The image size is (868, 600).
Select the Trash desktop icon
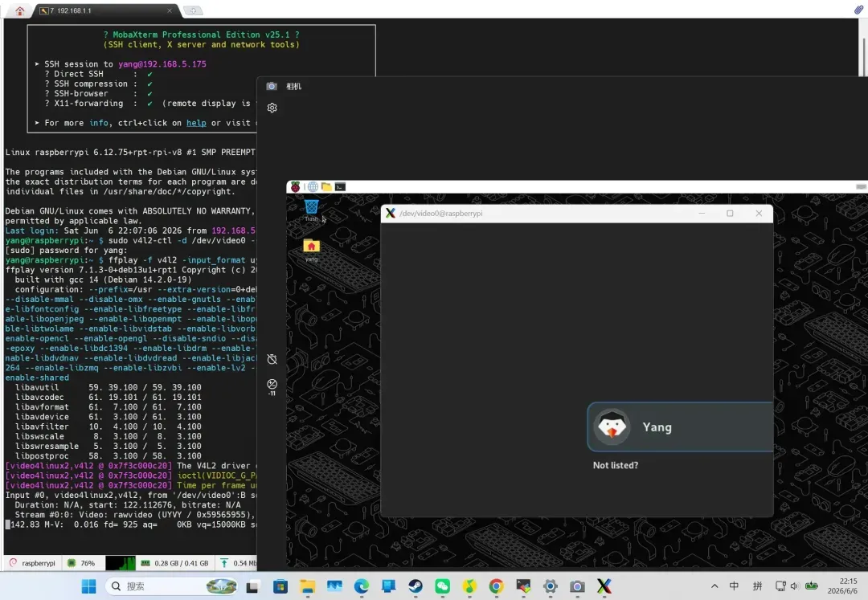click(x=312, y=210)
